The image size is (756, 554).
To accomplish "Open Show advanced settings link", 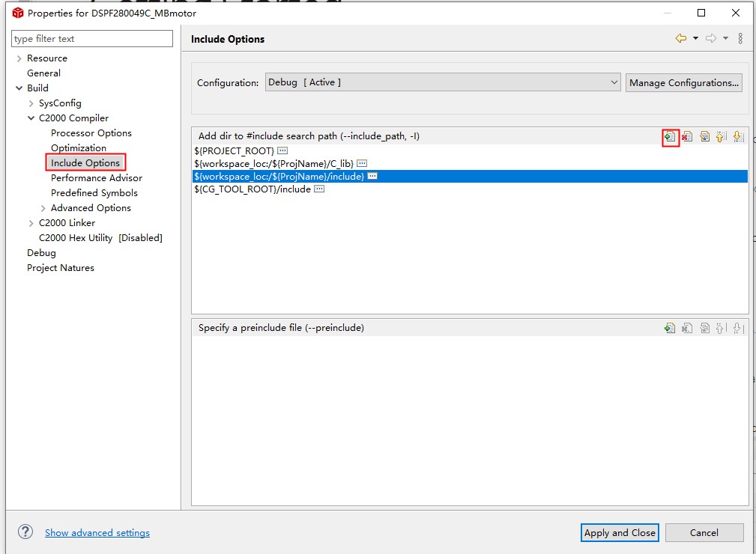I will 97,533.
